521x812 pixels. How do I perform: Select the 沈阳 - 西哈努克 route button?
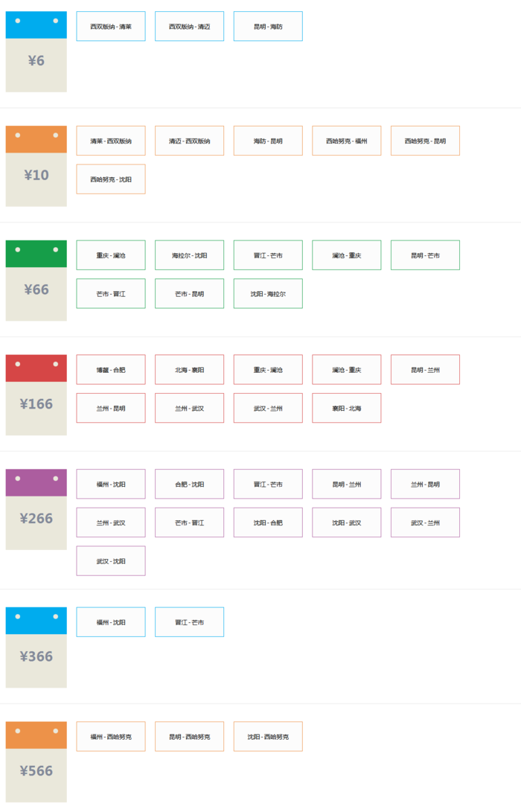[268, 737]
